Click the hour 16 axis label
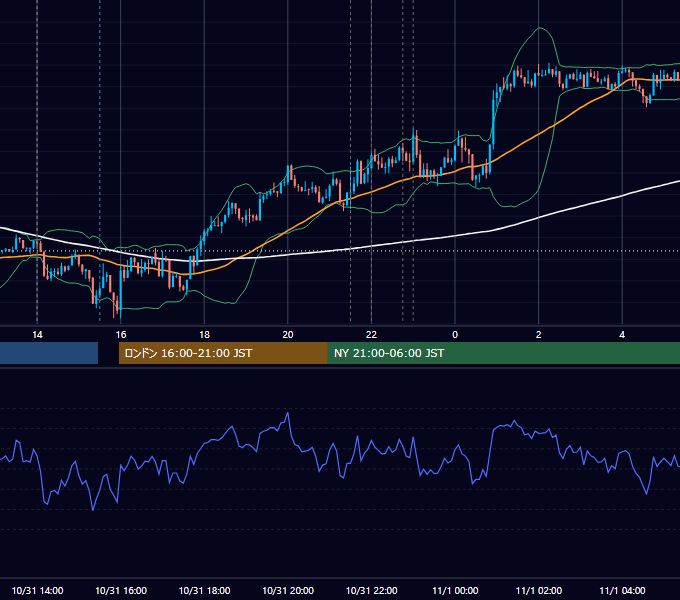This screenshot has height=600, width=680. pos(121,334)
